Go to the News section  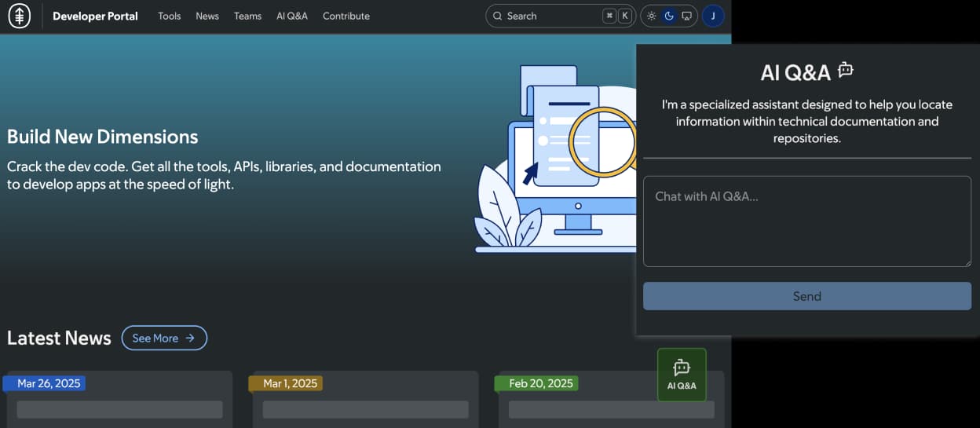tap(207, 16)
